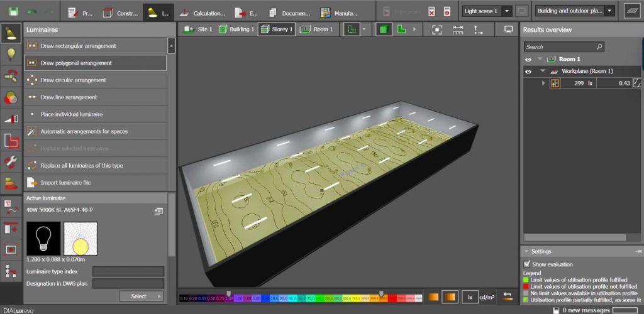Image resolution: width=644 pixels, height=314 pixels.
Task: Switch view to Building 1
Action: [x=236, y=29]
